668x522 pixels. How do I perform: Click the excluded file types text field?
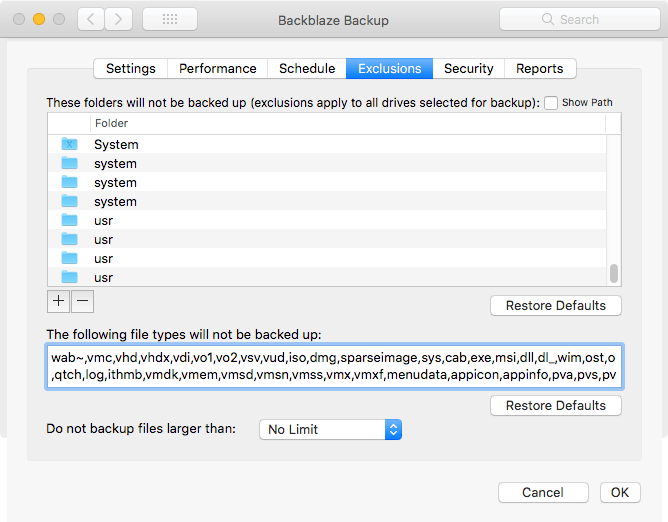coord(334,366)
